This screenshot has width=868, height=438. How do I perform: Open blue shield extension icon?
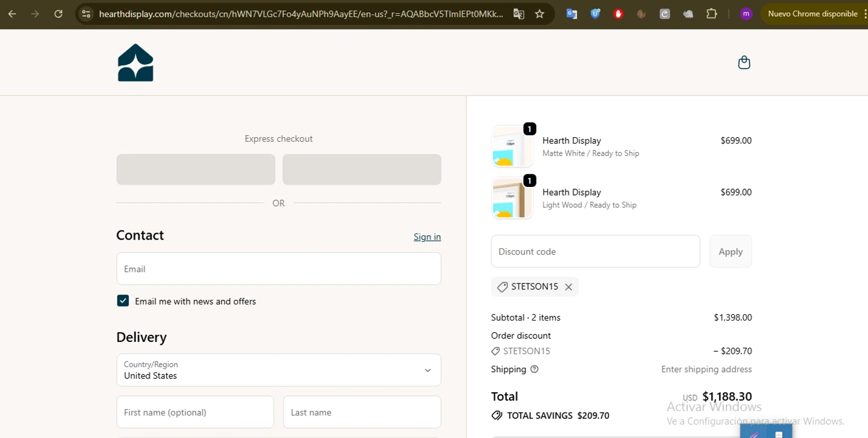coord(595,14)
